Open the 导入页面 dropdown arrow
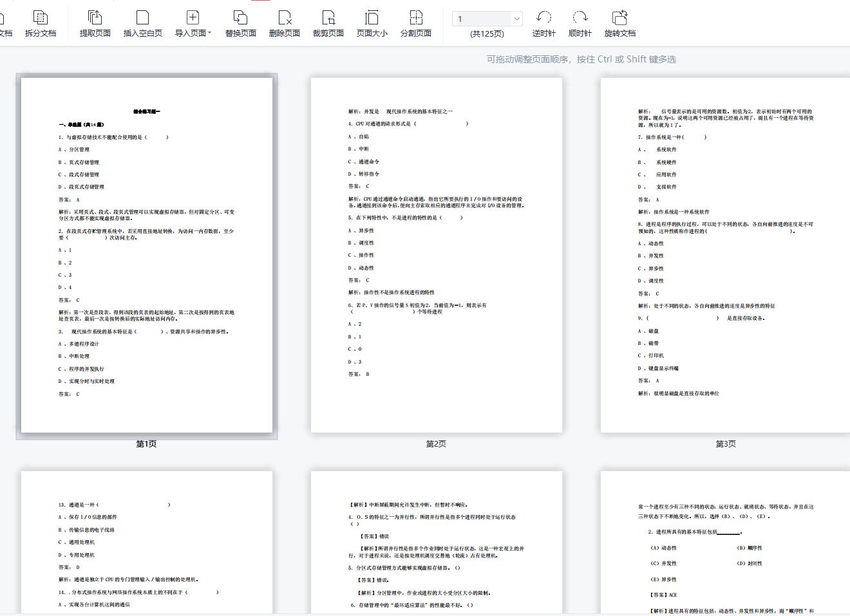The width and height of the screenshot is (850, 616). coord(210,33)
